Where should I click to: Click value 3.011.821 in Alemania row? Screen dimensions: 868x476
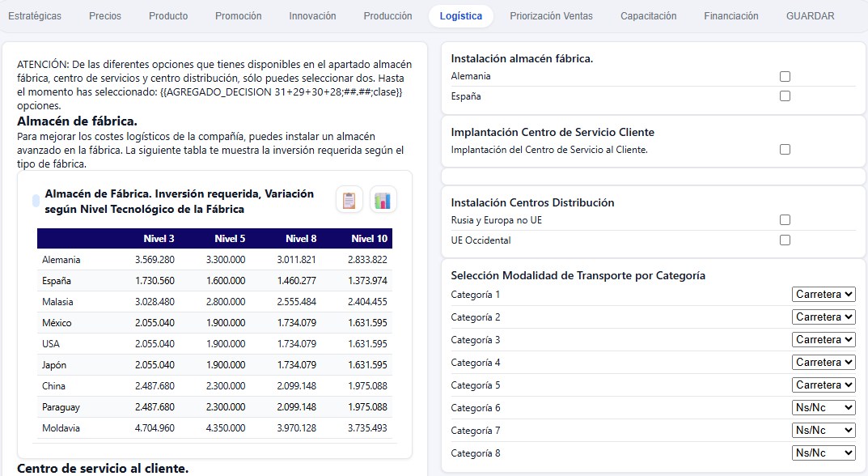point(297,260)
